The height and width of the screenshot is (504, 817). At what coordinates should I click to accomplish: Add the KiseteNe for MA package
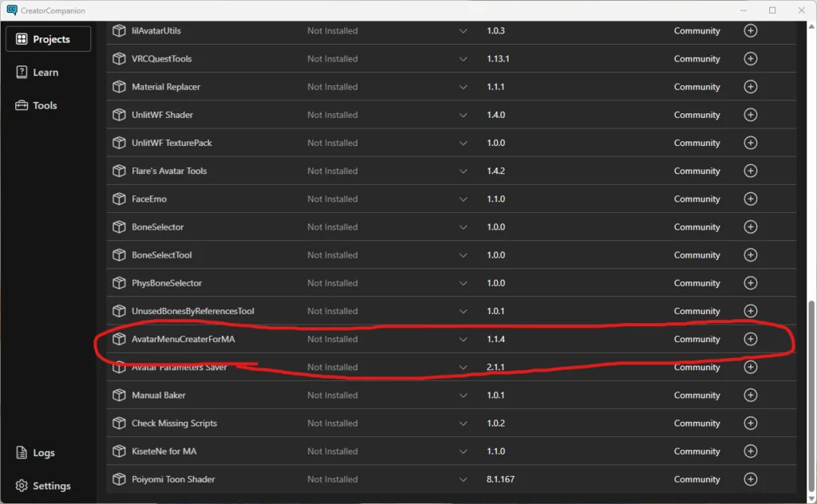coord(750,451)
